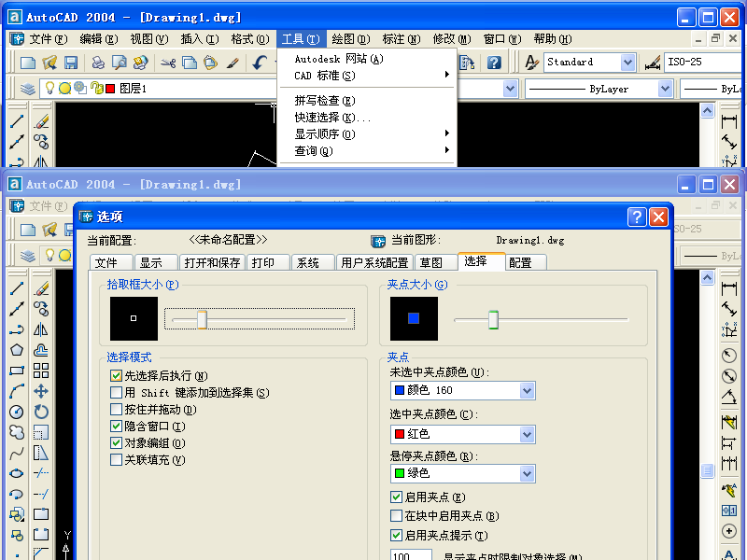Toggle 启用夹点提示 checkbox
The width and height of the screenshot is (747, 560).
[x=396, y=535]
